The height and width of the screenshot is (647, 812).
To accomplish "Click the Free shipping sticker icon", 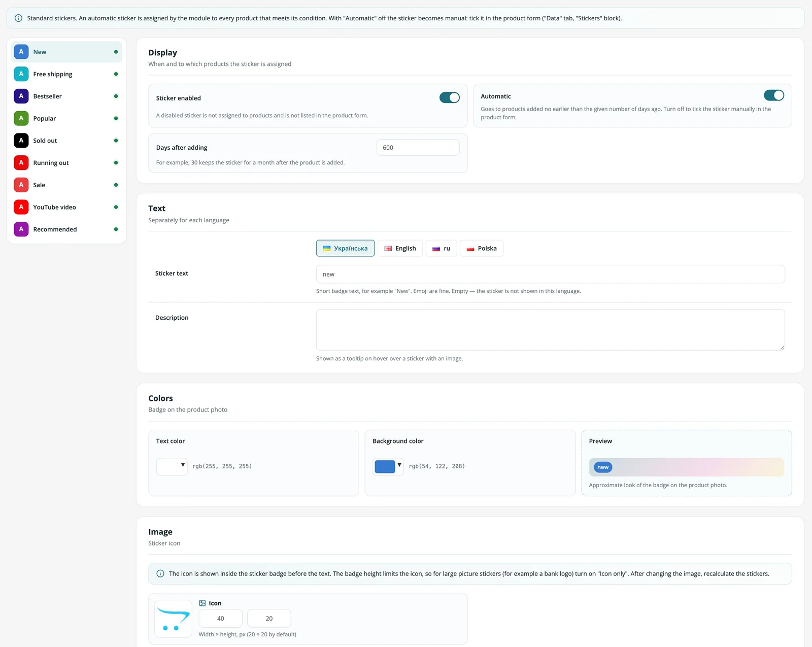I will tap(21, 74).
